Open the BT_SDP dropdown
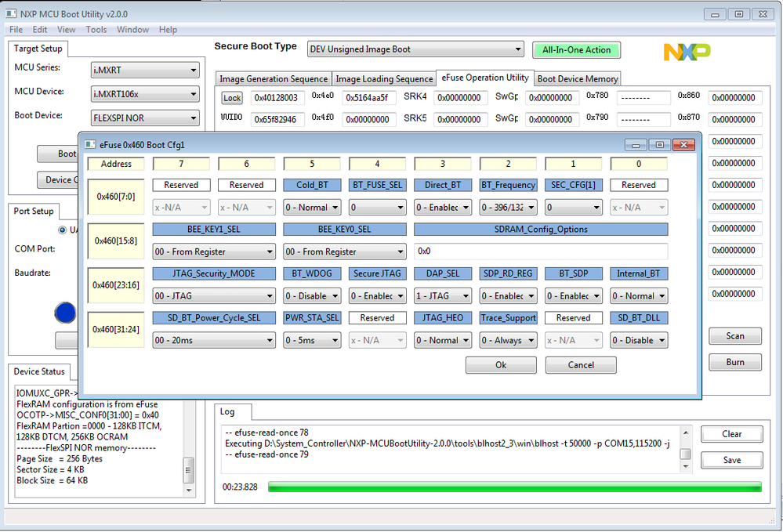Screen dimensions: 783x532 pyautogui.click(x=573, y=296)
